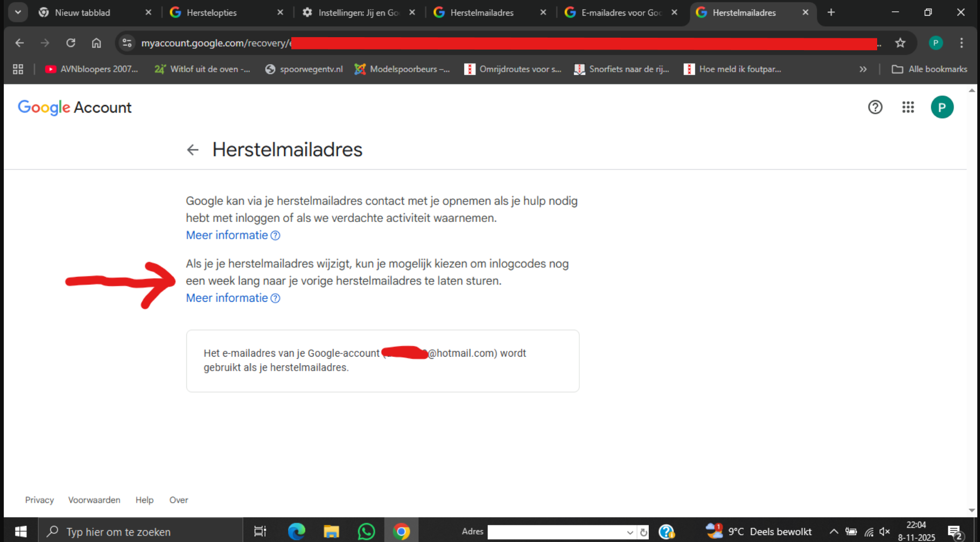
Task: Open the Google apps grid
Action: 908,107
